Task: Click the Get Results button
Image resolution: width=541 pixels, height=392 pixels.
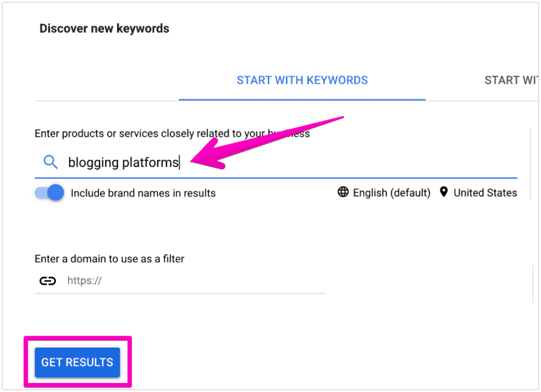Action: click(x=77, y=362)
